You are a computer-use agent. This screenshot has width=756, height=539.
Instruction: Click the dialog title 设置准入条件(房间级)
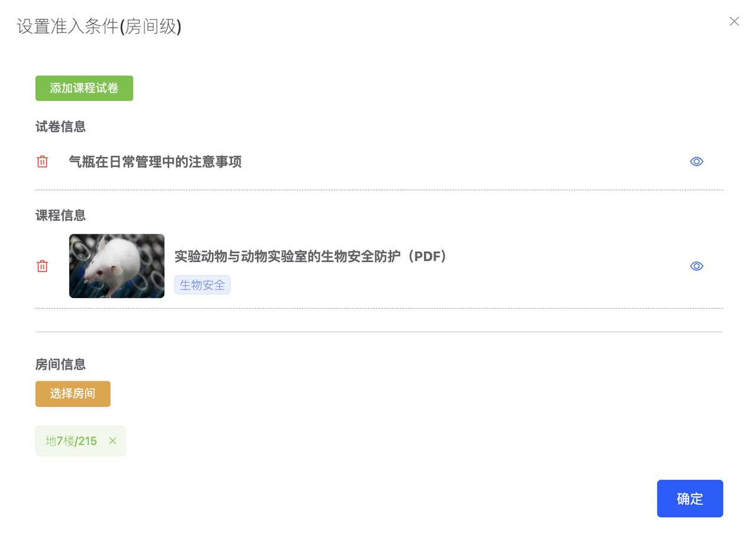click(x=99, y=27)
